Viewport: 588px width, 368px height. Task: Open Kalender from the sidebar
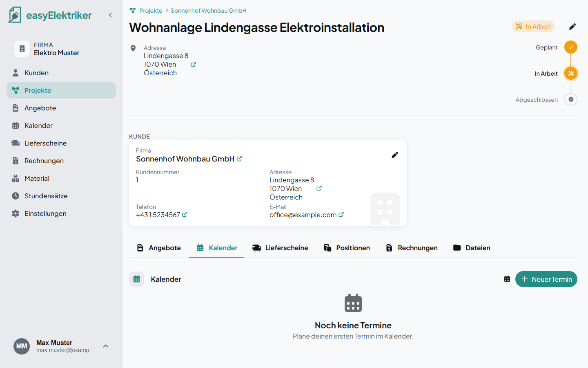[x=61, y=126]
